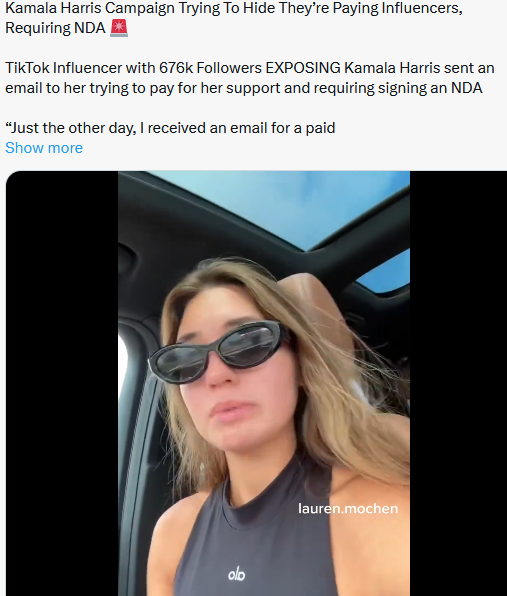Click the left black bar of the video
This screenshot has height=596, width=507.
[x=62, y=383]
